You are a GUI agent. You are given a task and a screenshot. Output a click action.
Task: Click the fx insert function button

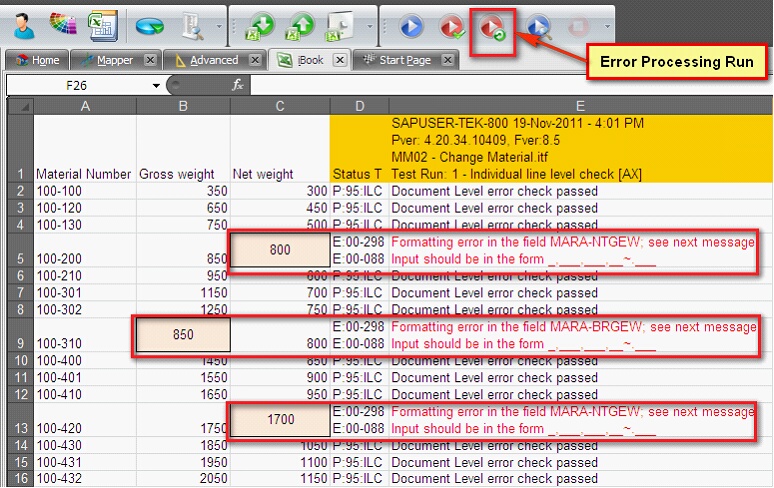click(238, 86)
